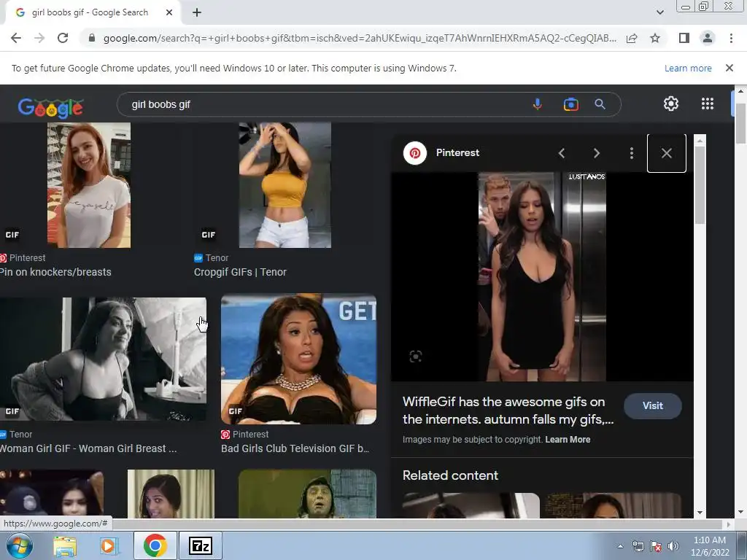Open the WiffleGif title link
The width and height of the screenshot is (747, 560).
tap(508, 411)
